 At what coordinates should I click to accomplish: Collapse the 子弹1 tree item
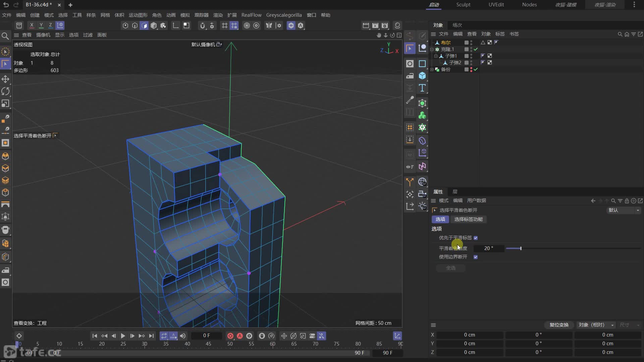tap(436, 56)
